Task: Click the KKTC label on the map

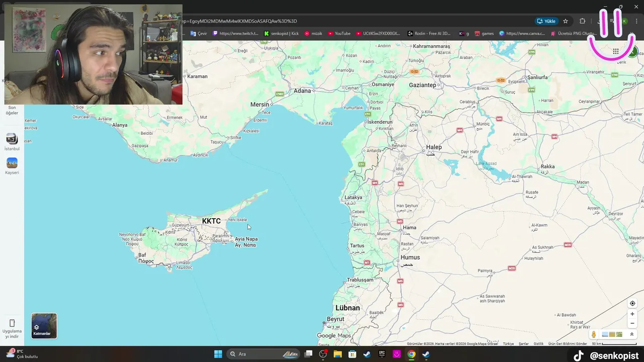Action: coord(211,221)
